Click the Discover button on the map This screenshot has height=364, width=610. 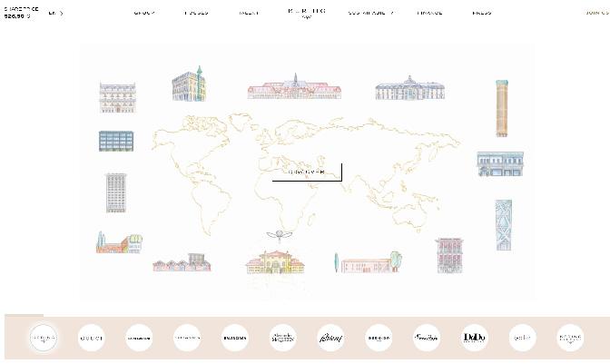307,172
